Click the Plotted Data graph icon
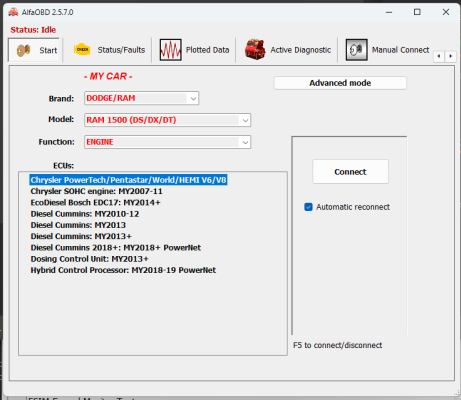 pos(170,50)
